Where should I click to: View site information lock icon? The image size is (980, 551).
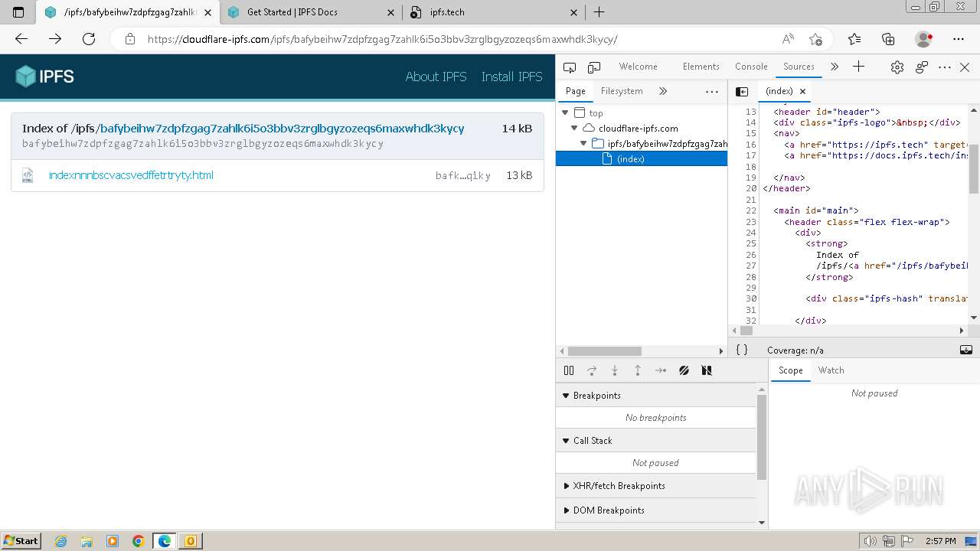[x=130, y=39]
